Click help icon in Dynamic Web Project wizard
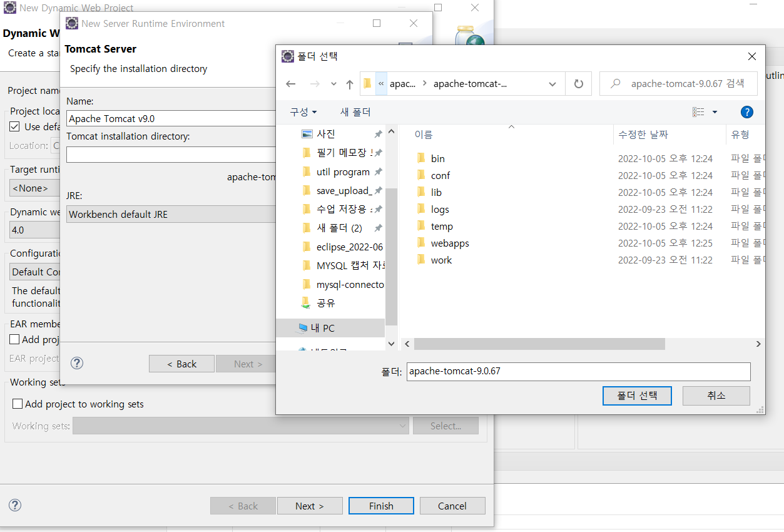 (x=15, y=505)
